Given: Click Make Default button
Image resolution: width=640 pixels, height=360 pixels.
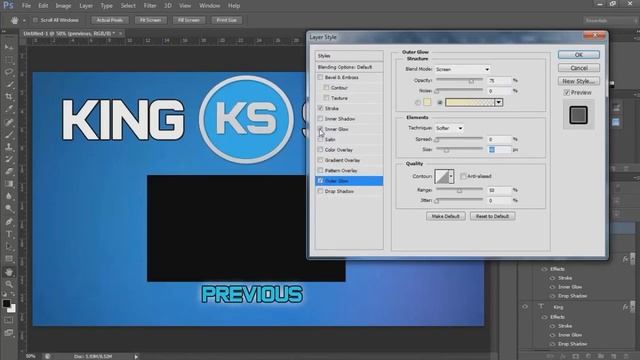Looking at the screenshot, I should coord(445,216).
